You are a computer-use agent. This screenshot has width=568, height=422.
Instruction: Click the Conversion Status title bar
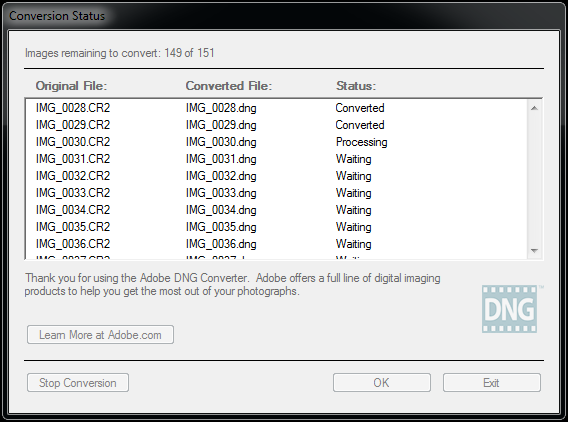click(x=284, y=16)
